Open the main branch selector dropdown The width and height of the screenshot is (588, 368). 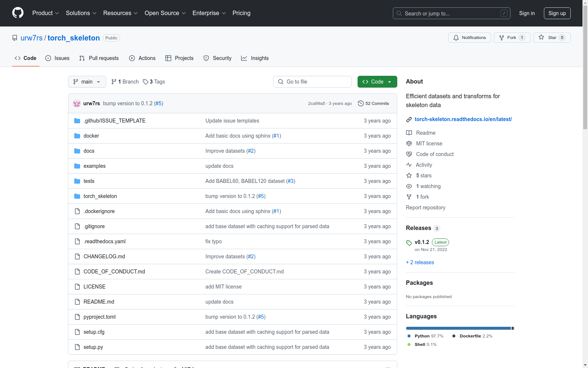click(x=87, y=82)
